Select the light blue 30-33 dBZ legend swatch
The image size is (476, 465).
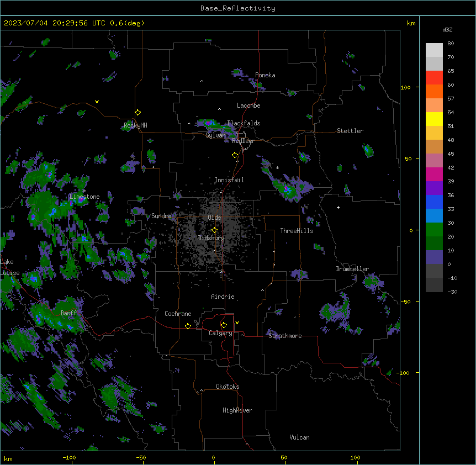coord(434,216)
